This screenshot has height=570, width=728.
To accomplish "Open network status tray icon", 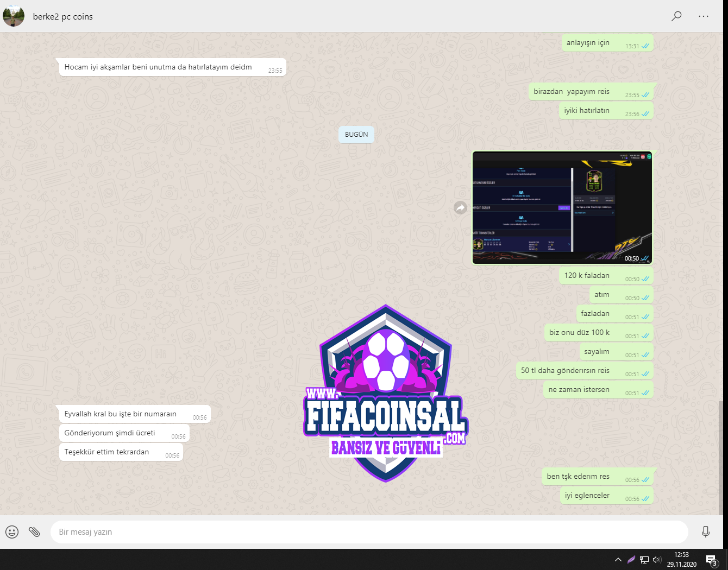I will pyautogui.click(x=644, y=560).
